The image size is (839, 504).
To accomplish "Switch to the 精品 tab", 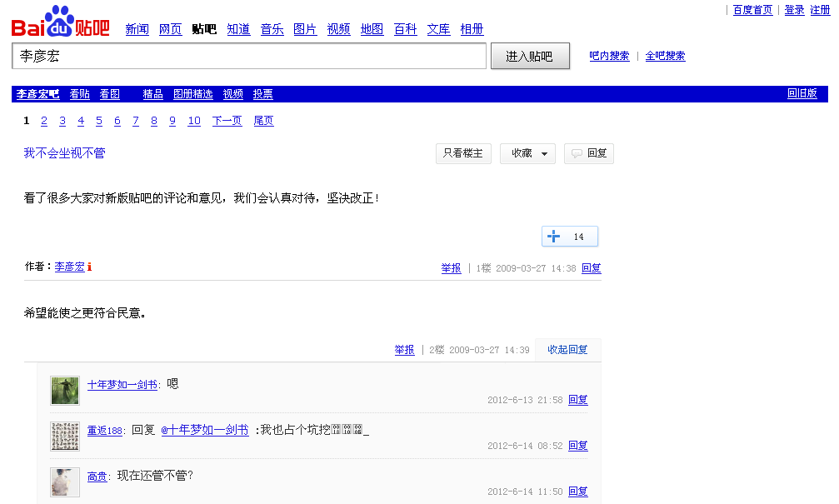I will click(x=153, y=94).
